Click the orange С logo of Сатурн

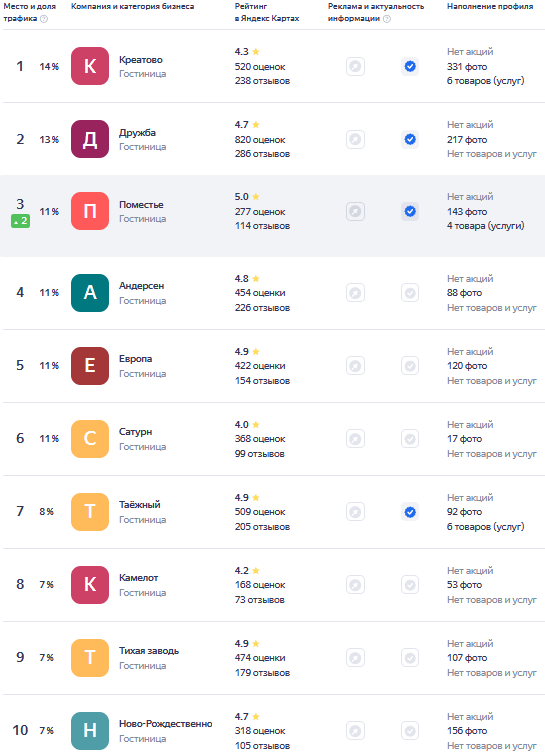tap(90, 439)
